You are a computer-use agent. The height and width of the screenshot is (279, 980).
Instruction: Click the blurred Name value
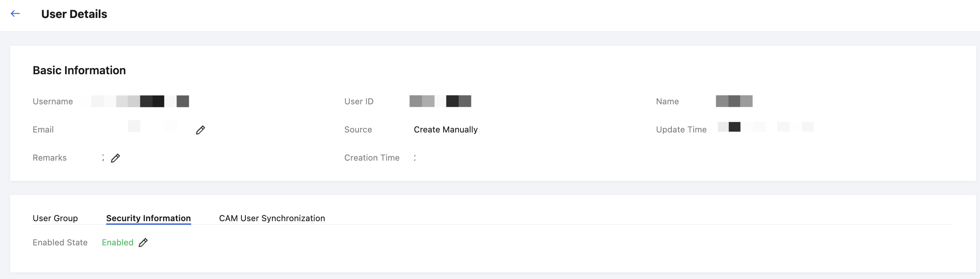(x=734, y=101)
